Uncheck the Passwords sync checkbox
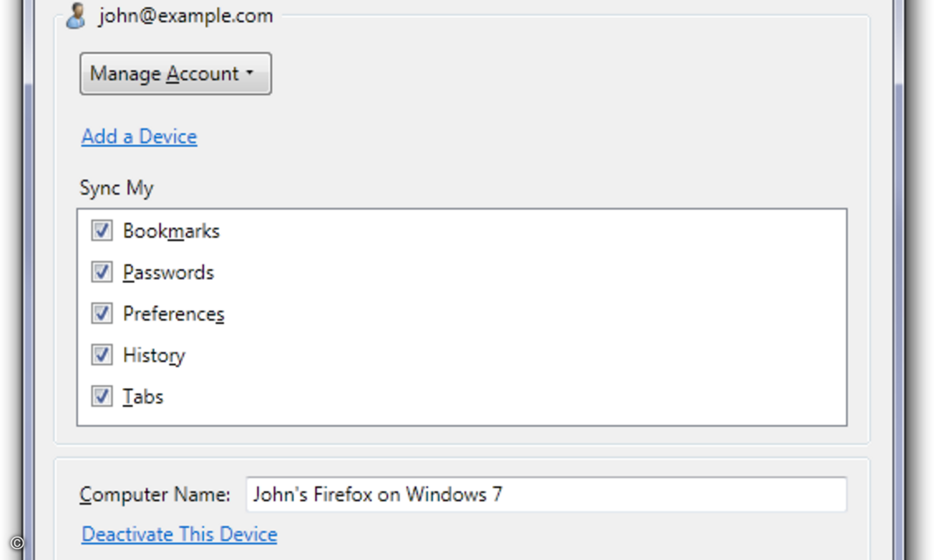The width and height of the screenshot is (934, 560). pyautogui.click(x=102, y=271)
